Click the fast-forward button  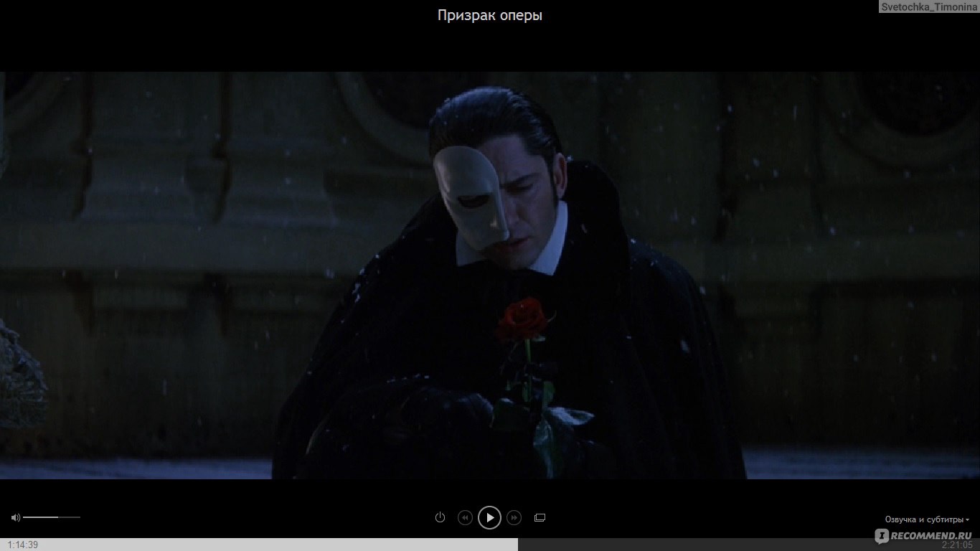pyautogui.click(x=514, y=517)
